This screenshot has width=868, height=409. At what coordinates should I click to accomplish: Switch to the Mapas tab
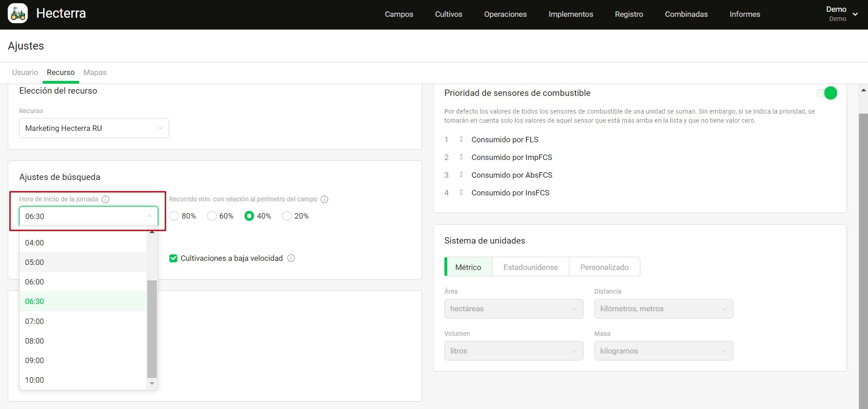click(x=95, y=72)
